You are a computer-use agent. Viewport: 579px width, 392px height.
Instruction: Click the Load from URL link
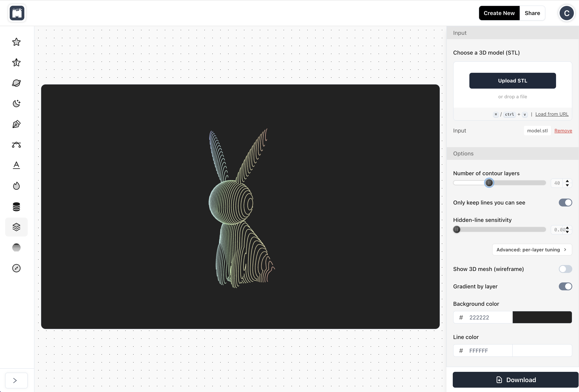pos(552,114)
